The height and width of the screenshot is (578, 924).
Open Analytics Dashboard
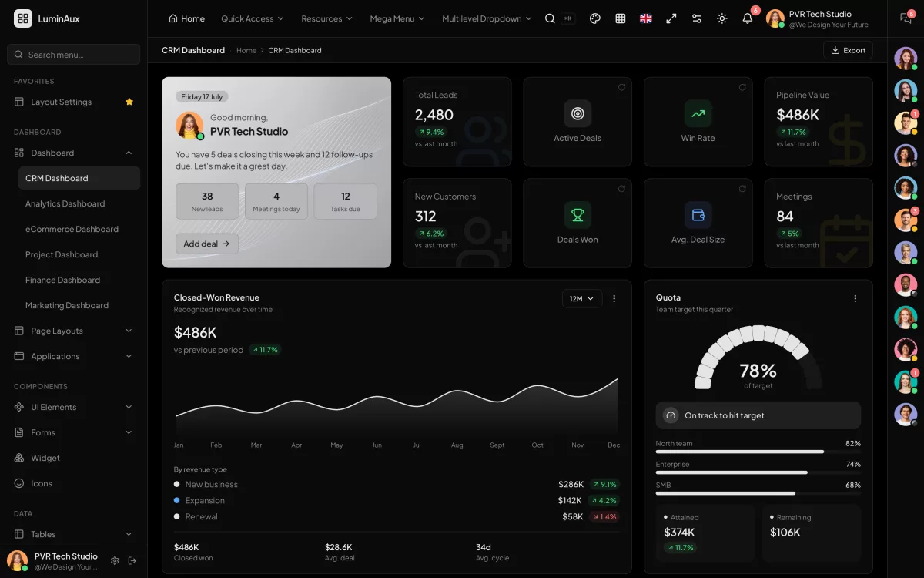coord(79,203)
